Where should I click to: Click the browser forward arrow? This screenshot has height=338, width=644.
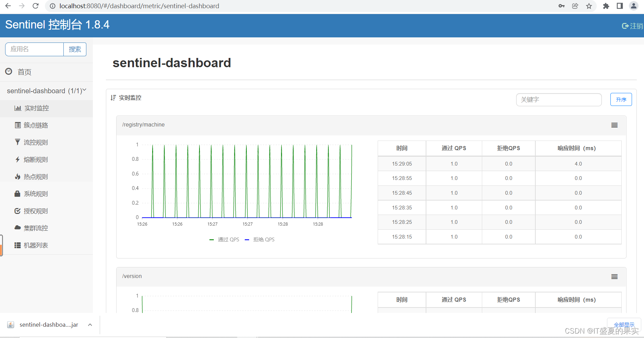coord(22,6)
